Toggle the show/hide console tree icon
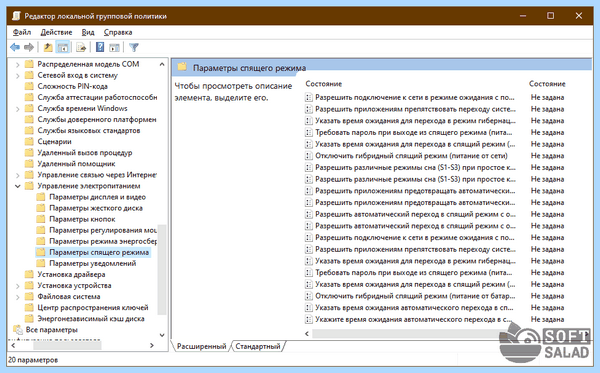The height and width of the screenshot is (373, 600). pyautogui.click(x=62, y=47)
